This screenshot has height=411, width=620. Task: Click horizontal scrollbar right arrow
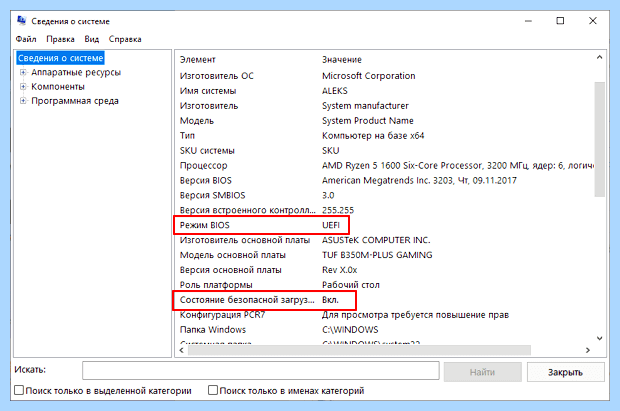[x=588, y=350]
